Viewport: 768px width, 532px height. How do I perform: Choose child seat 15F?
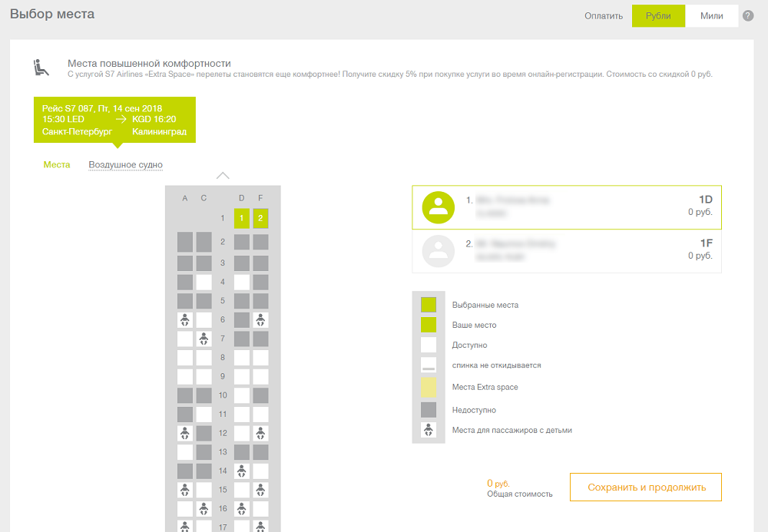click(261, 490)
